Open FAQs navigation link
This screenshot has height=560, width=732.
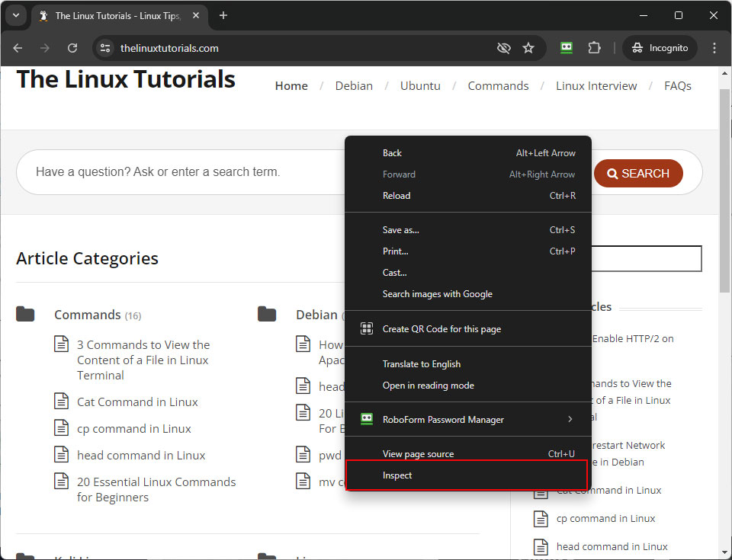(x=677, y=86)
